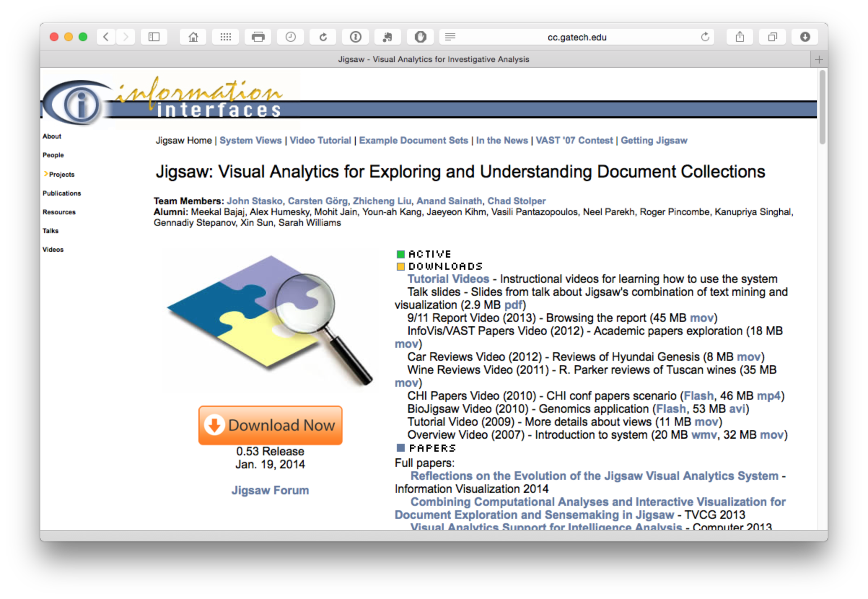868x599 pixels.
Task: Reload page from address bar refresh icon
Action: tap(705, 37)
